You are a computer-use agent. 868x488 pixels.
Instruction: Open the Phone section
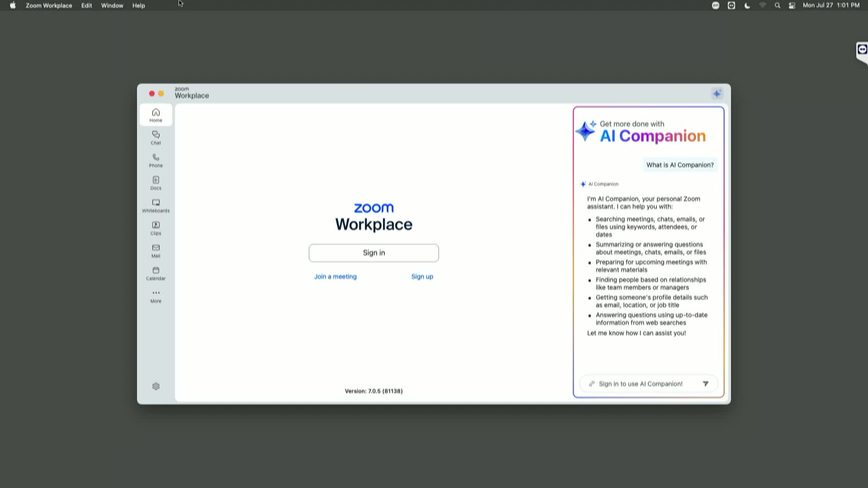156,160
